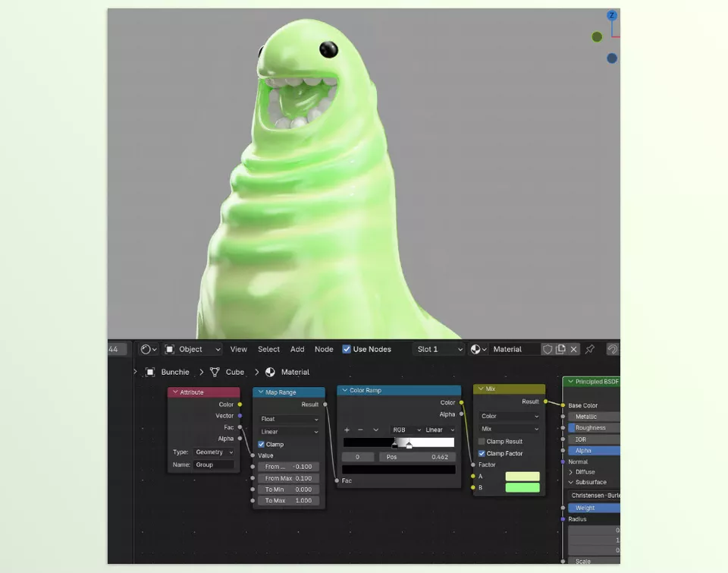Open the editor type selector icon
Image resolution: width=728 pixels, height=573 pixels.
click(149, 349)
